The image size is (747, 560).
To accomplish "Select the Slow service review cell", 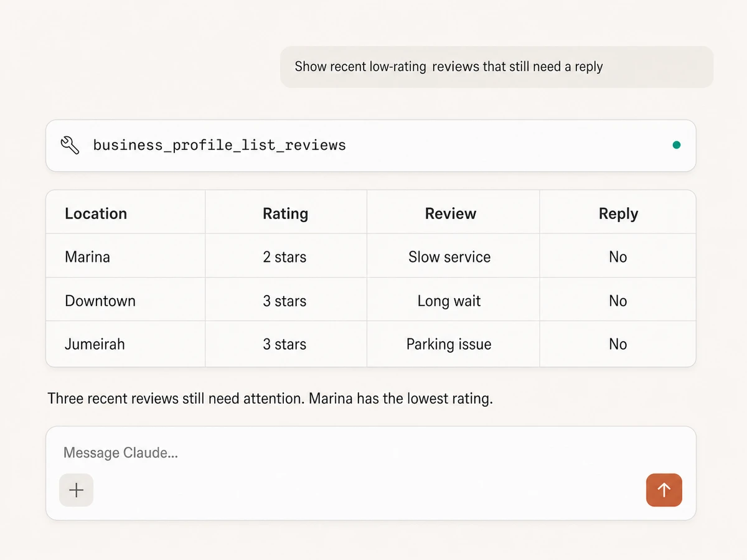I will [x=453, y=256].
